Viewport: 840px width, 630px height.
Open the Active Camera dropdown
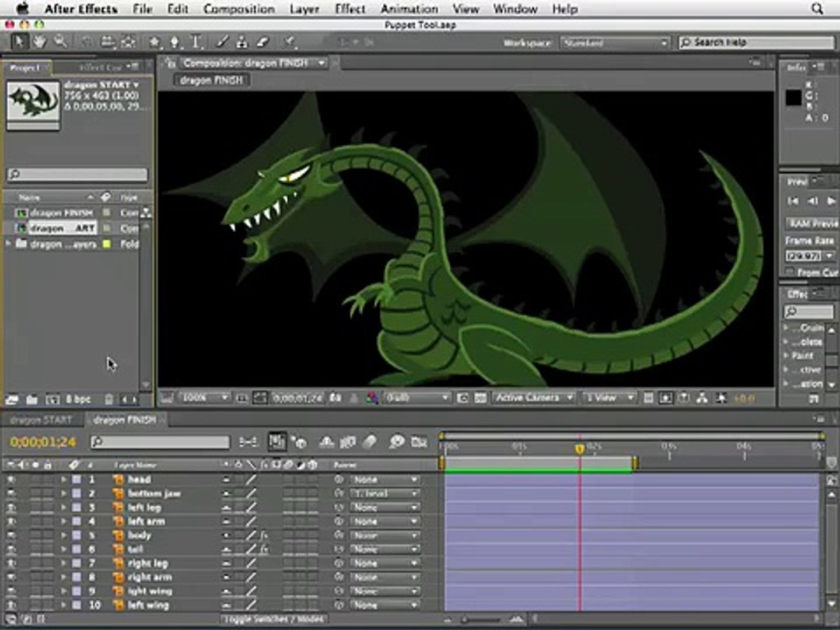[534, 398]
